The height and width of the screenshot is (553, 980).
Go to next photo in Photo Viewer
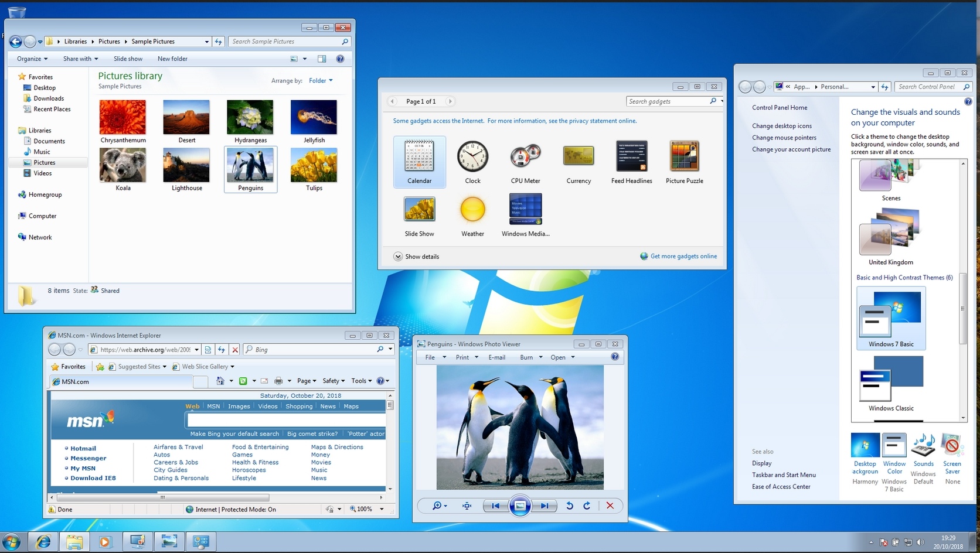544,506
